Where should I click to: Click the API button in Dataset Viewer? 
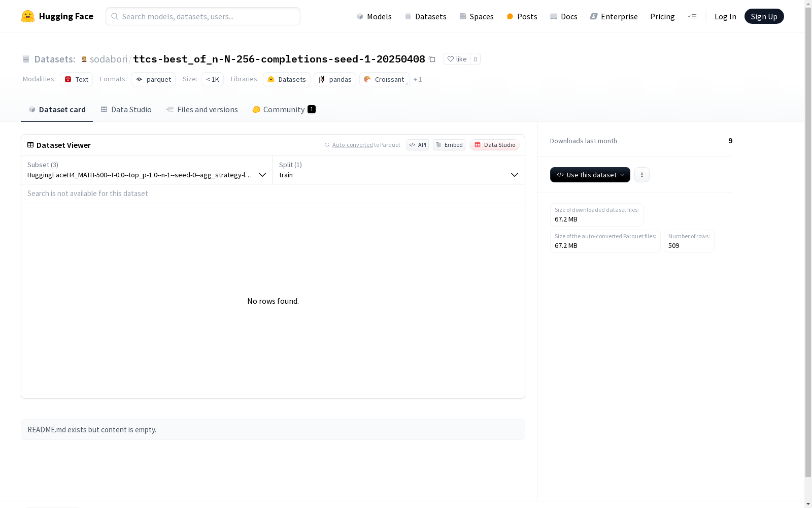pos(418,145)
